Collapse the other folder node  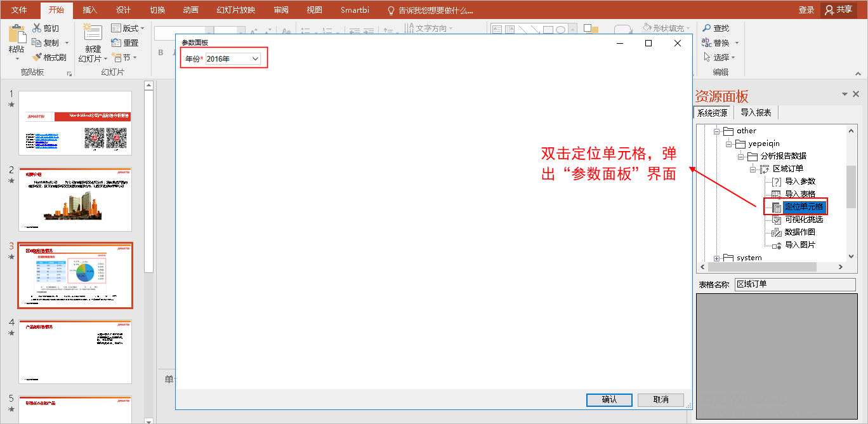[x=717, y=131]
